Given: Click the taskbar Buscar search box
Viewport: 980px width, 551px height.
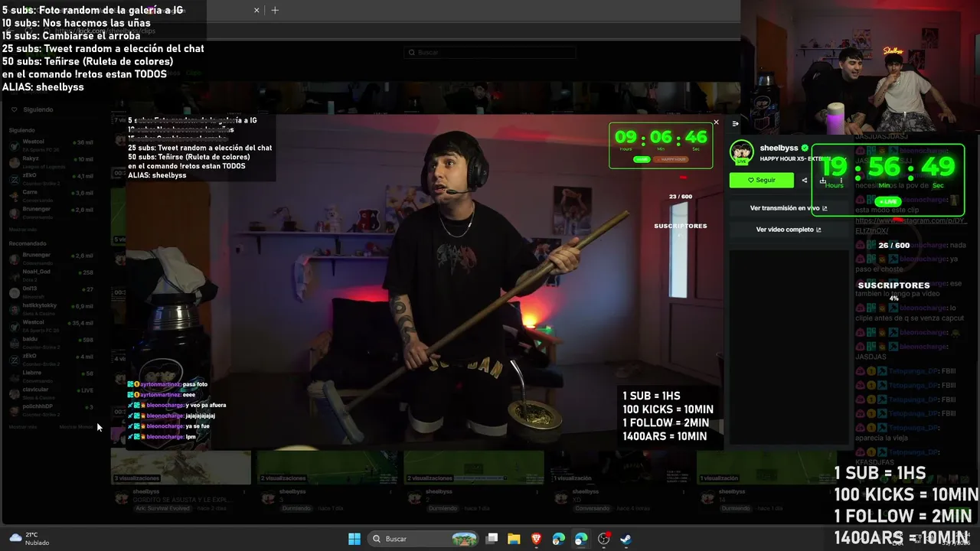Looking at the screenshot, I should 423,539.
